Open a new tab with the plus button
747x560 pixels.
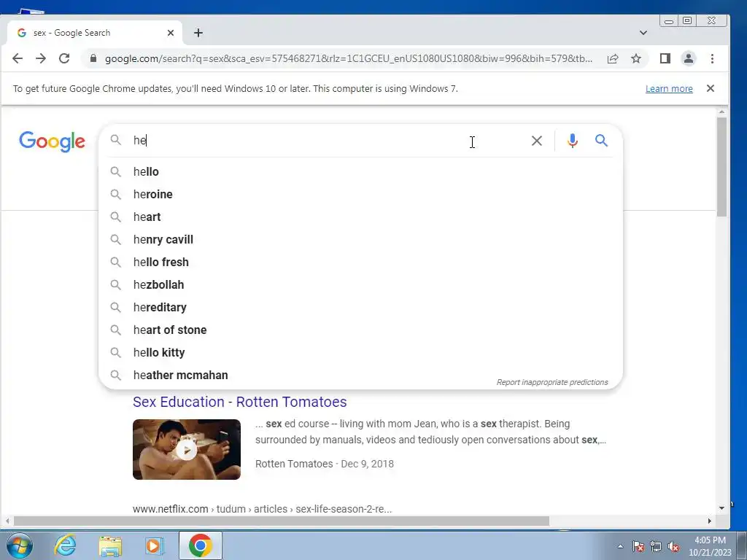click(198, 33)
